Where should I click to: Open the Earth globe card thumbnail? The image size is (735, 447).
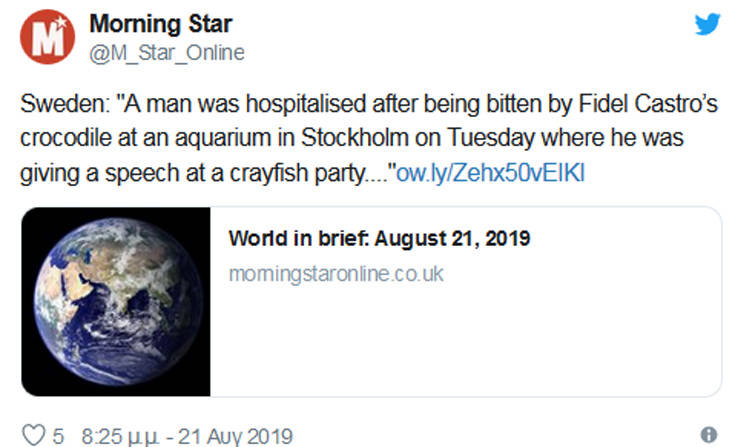[x=115, y=301]
